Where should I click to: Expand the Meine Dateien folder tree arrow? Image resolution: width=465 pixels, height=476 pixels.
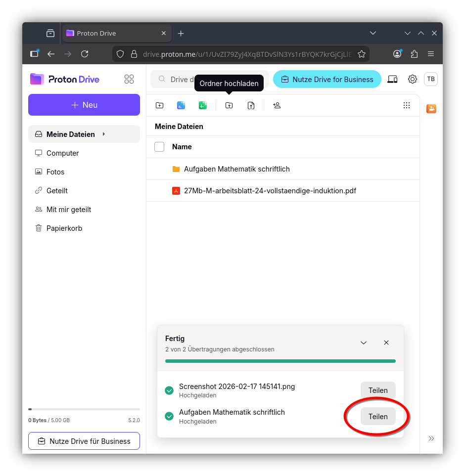pyautogui.click(x=104, y=134)
